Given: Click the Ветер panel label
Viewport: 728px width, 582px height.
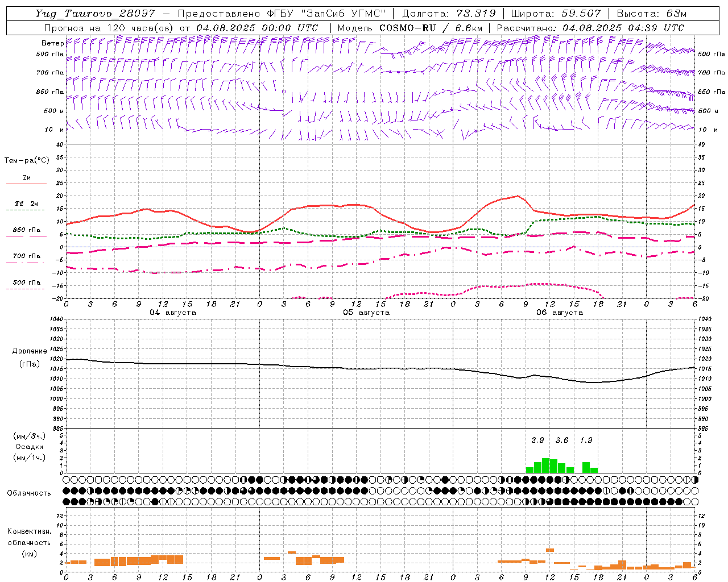Looking at the screenshot, I should [52, 43].
